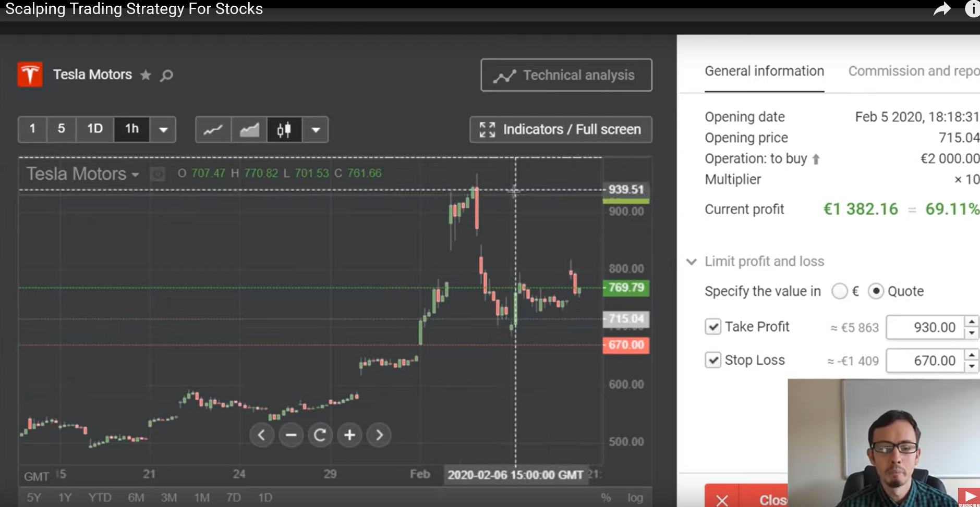
Task: Decrease the Stop Loss value stepper
Action: [971, 367]
